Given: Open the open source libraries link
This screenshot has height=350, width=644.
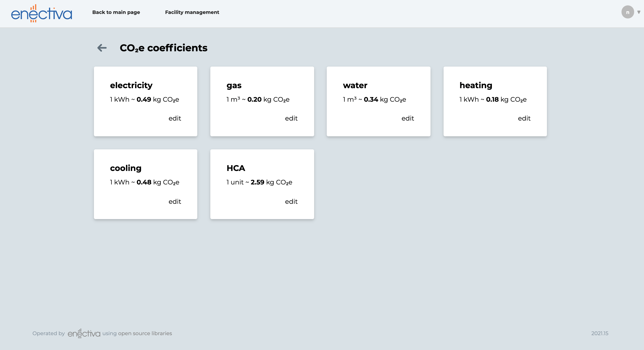Looking at the screenshot, I should (145, 333).
